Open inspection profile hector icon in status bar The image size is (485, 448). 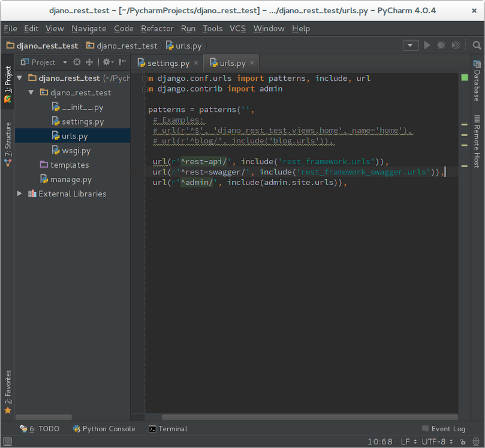click(x=476, y=441)
